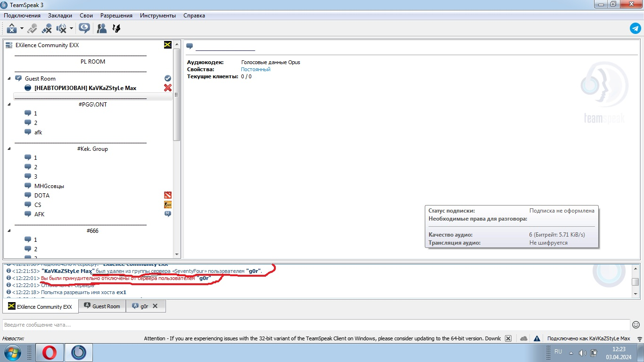The image size is (644, 362).
Task: Click the wolf plugin toolbar icon
Action: (116, 29)
